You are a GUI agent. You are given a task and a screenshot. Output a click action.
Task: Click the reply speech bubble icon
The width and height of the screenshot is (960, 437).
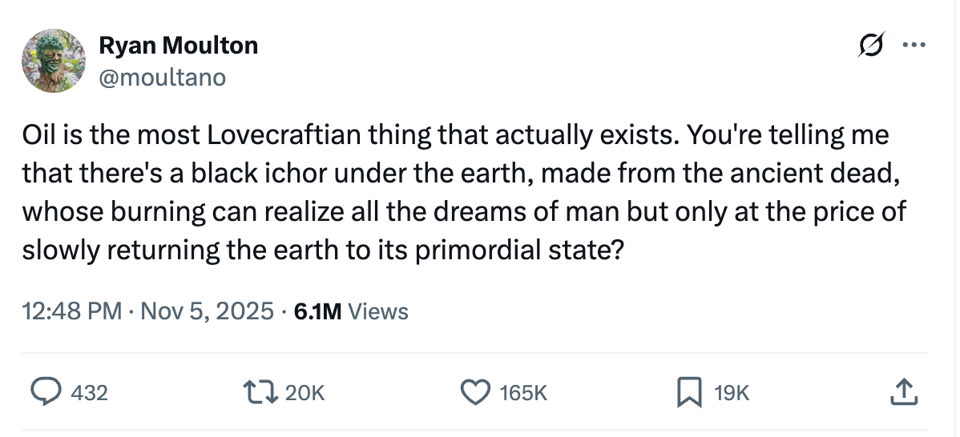click(x=43, y=393)
